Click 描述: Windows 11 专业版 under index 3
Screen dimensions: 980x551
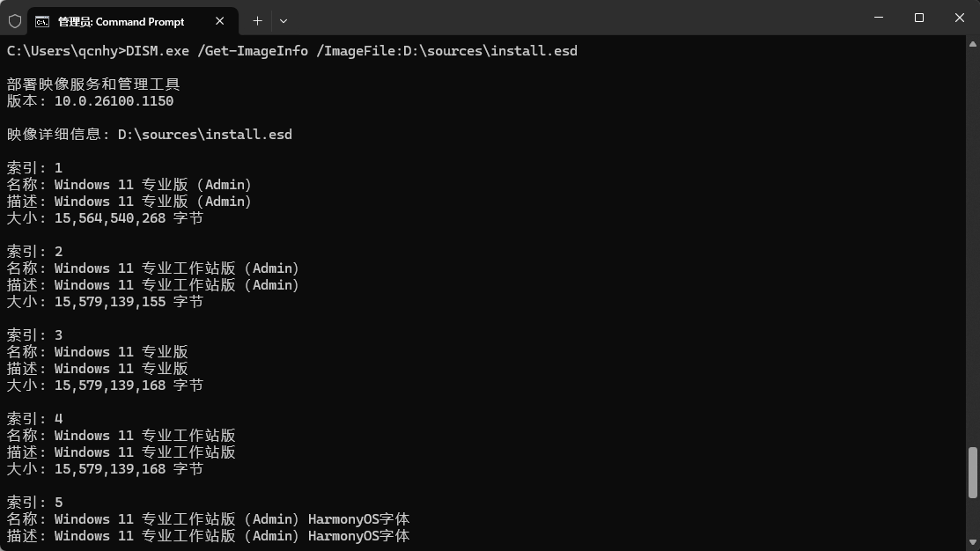98,369
